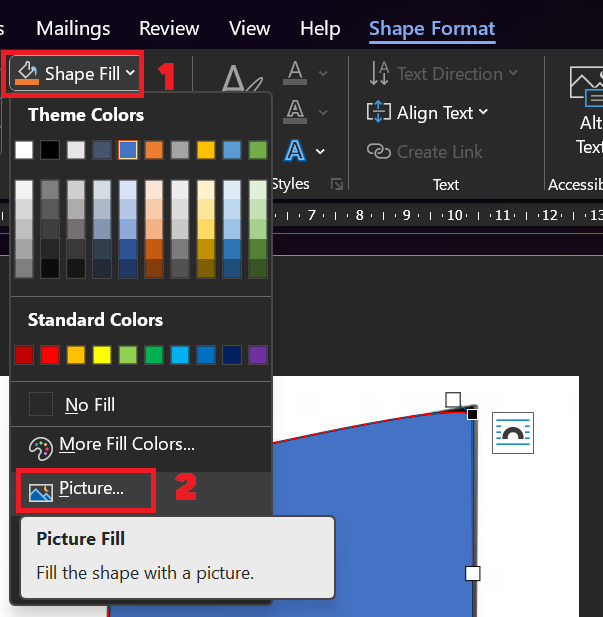Click the Shape Fill paint bucket icon
The height and width of the screenshot is (617, 603).
click(27, 74)
